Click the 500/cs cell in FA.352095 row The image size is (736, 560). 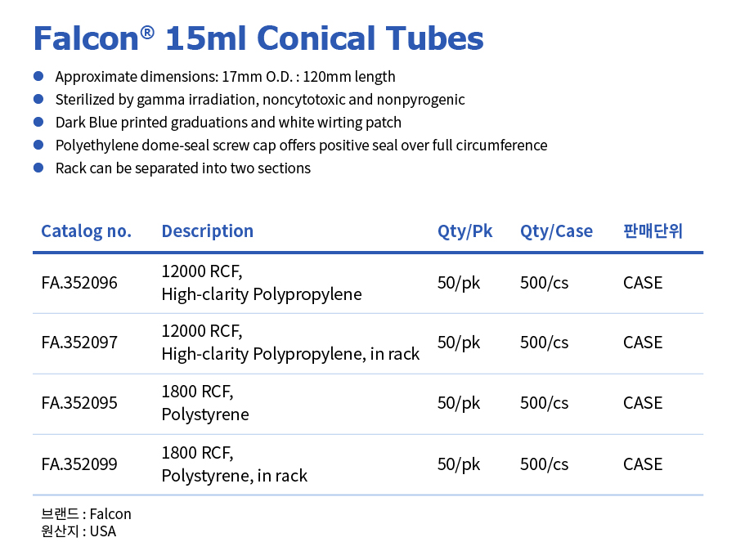pyautogui.click(x=544, y=403)
